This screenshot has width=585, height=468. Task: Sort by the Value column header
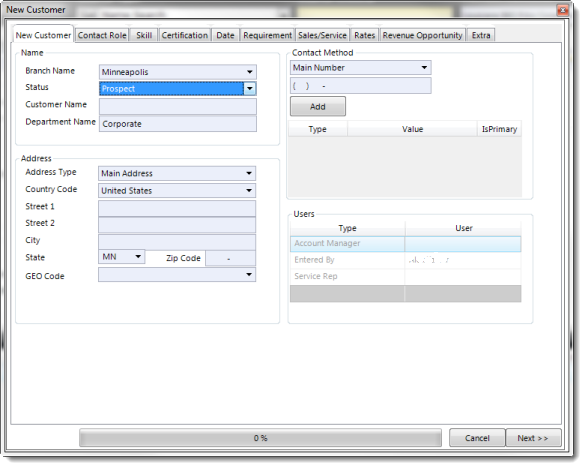click(413, 130)
